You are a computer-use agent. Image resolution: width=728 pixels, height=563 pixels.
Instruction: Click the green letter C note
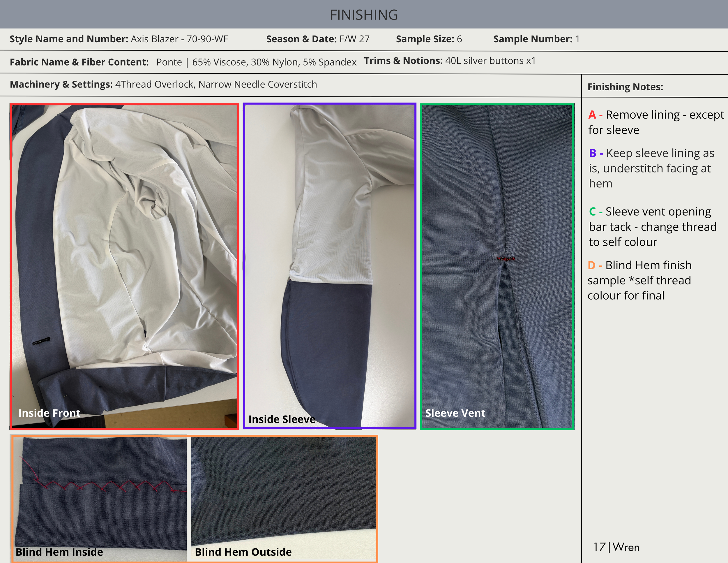click(592, 212)
